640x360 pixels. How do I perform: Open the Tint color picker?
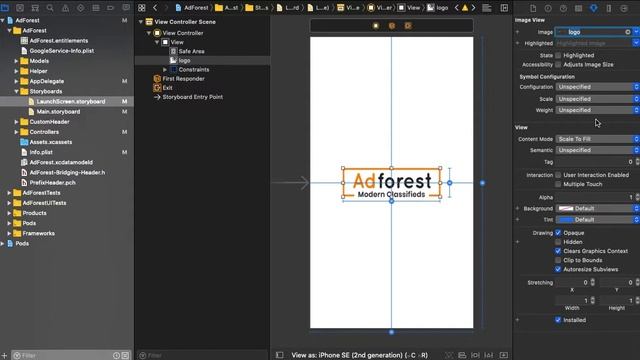[x=598, y=220]
